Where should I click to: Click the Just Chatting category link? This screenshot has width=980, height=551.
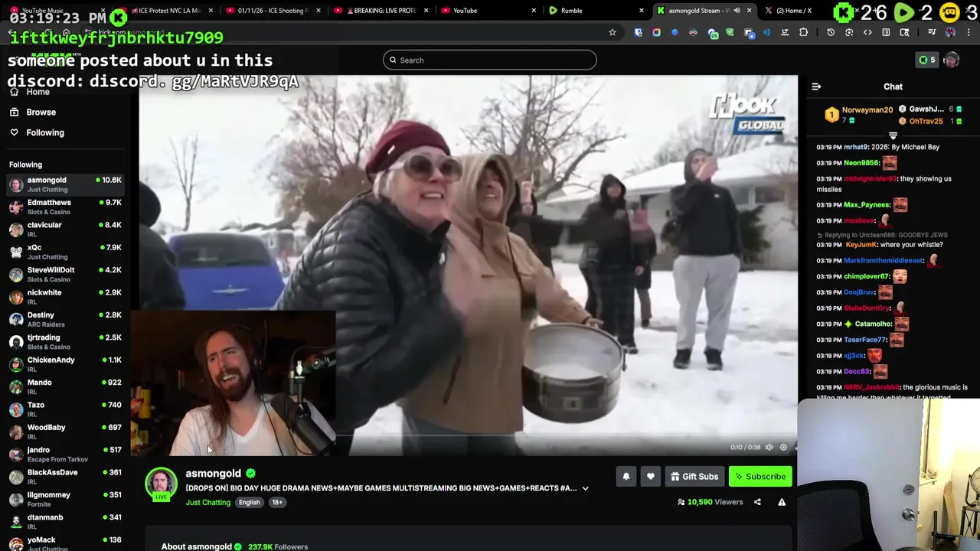[207, 502]
